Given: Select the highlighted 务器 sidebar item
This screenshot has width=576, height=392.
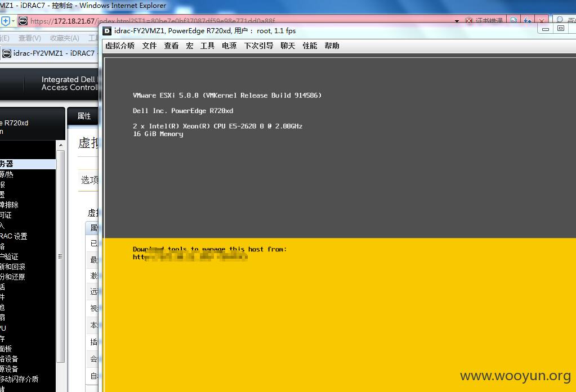Looking at the screenshot, I should [28, 164].
